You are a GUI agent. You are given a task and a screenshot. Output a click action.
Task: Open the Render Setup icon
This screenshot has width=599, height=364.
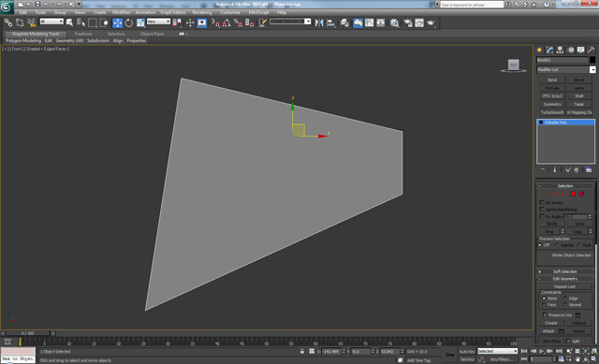click(408, 22)
